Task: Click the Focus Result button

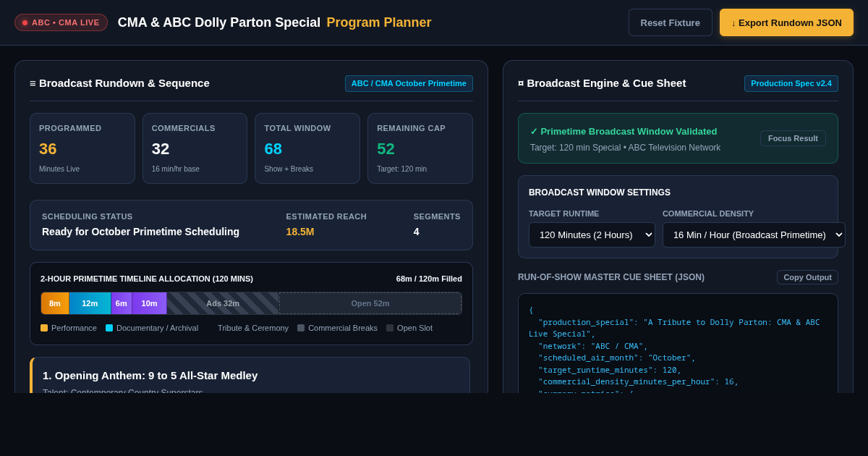Action: click(x=793, y=138)
